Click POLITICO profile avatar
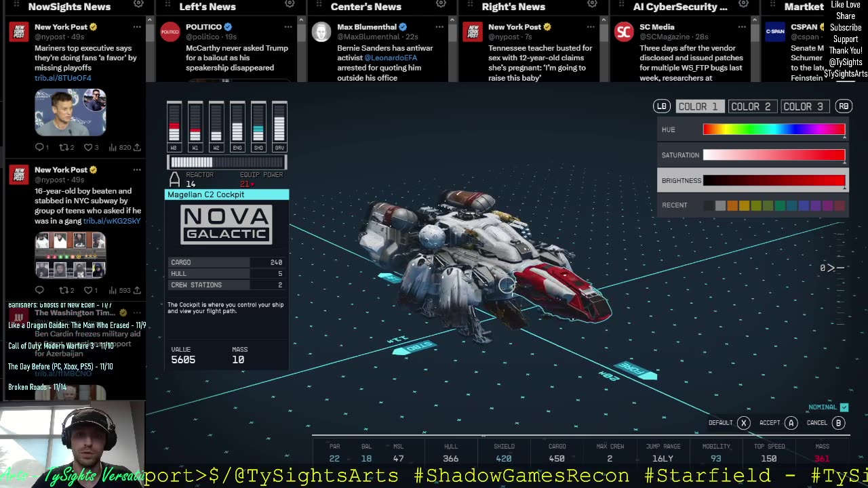This screenshot has width=868, height=488. (x=170, y=32)
